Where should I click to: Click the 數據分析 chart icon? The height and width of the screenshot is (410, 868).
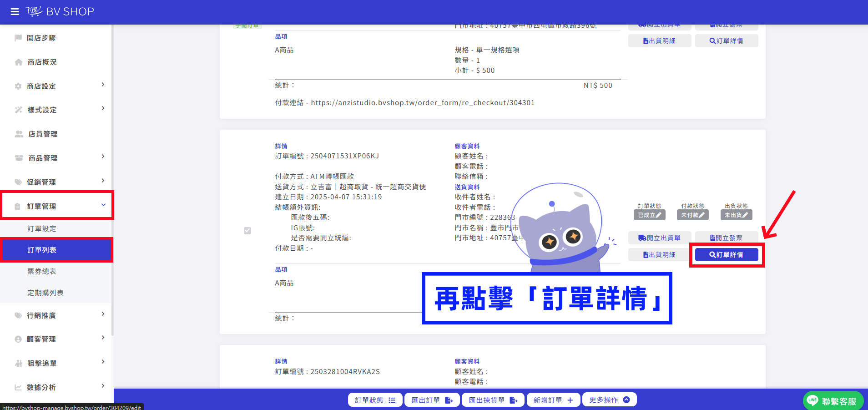click(x=18, y=387)
